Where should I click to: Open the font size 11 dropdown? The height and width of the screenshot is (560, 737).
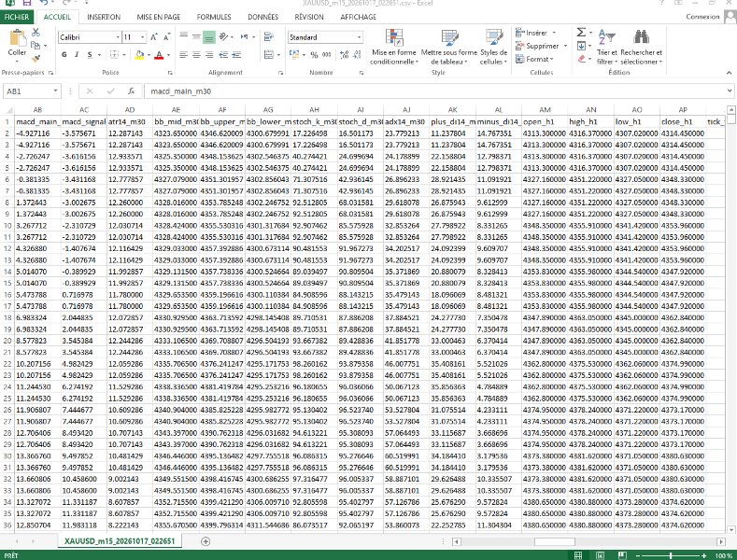[x=142, y=37]
